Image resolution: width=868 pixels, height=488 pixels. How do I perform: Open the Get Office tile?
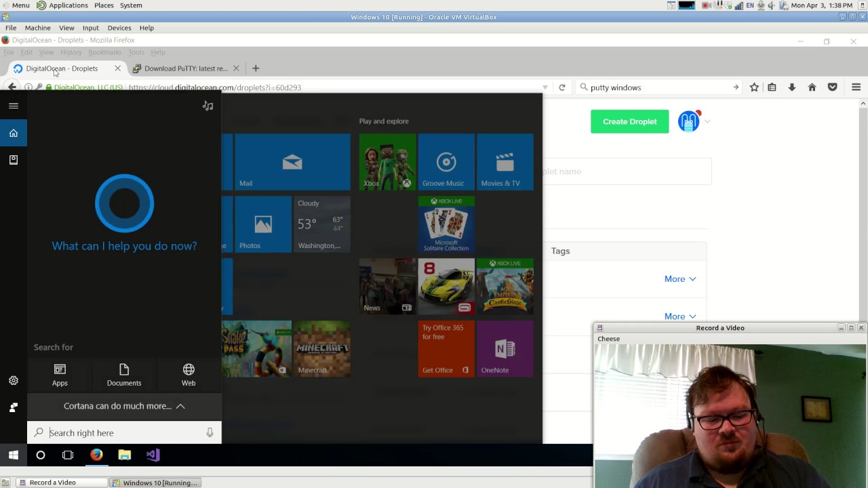point(446,349)
